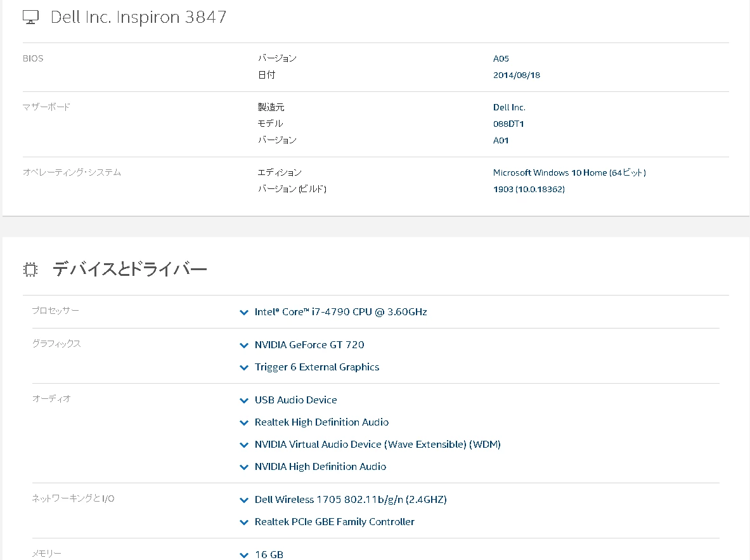Select the BIOS date value 2014/08/18

coord(517,75)
